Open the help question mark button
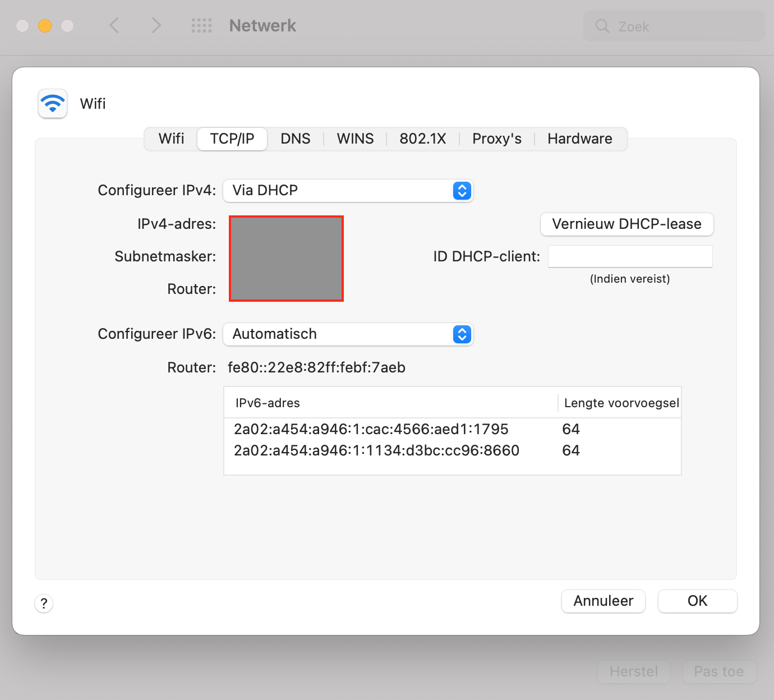 (x=44, y=604)
